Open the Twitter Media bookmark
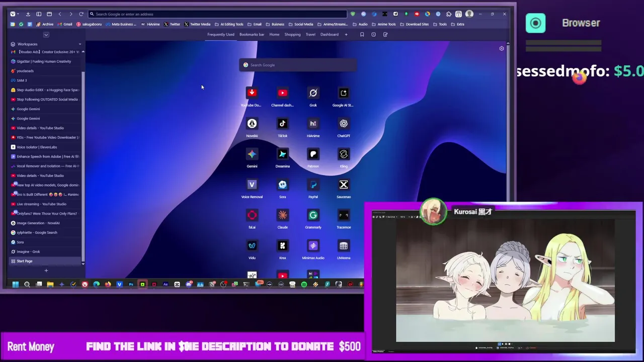Screen dimensions: 644x362 (197, 24)
